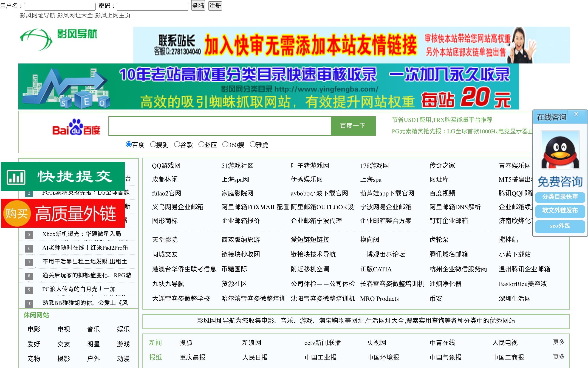Open 51游戏社区 link
588x368 pixels.
click(x=237, y=166)
